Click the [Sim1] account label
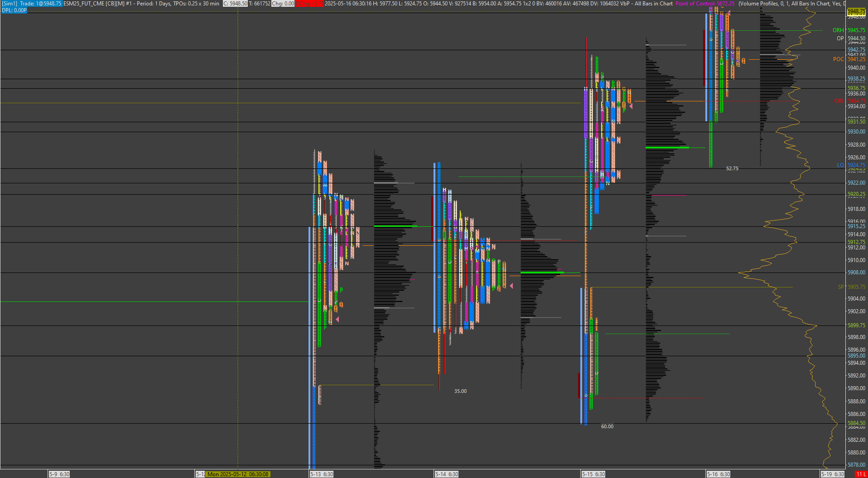 pyautogui.click(x=10, y=4)
